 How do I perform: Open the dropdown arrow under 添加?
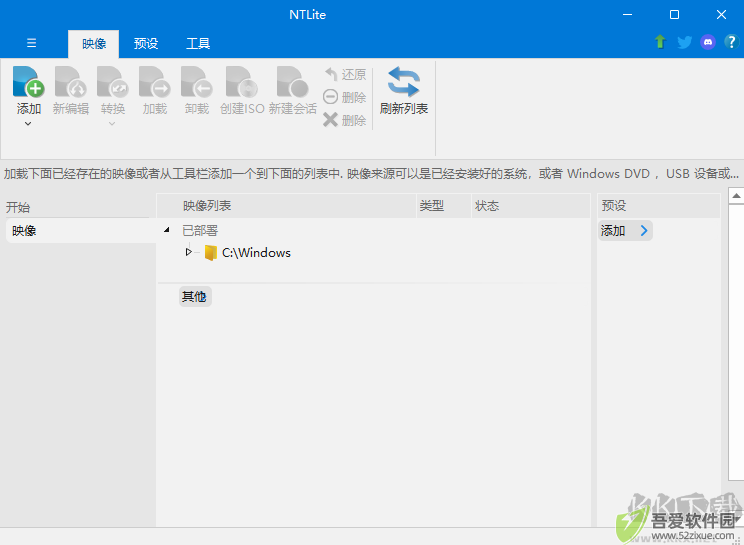coord(28,124)
